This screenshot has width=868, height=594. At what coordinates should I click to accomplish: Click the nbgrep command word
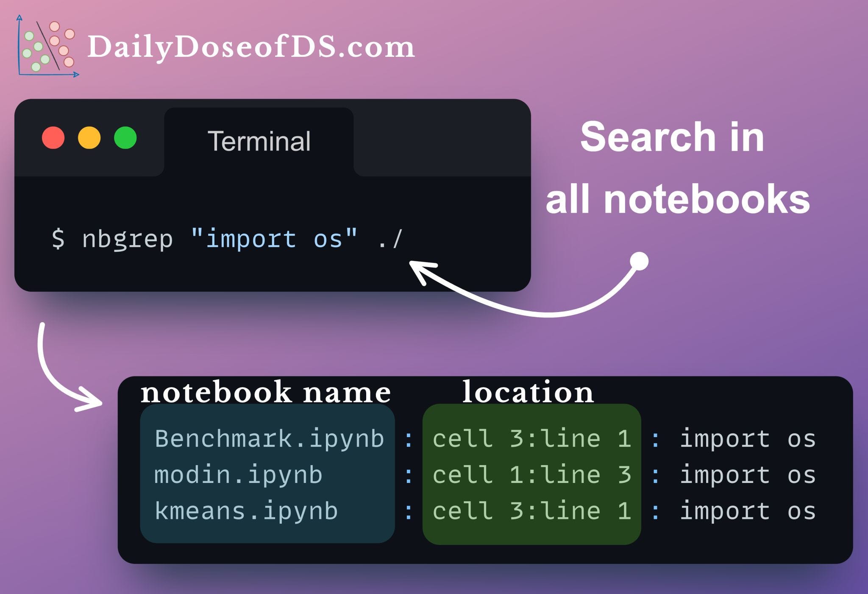127,239
